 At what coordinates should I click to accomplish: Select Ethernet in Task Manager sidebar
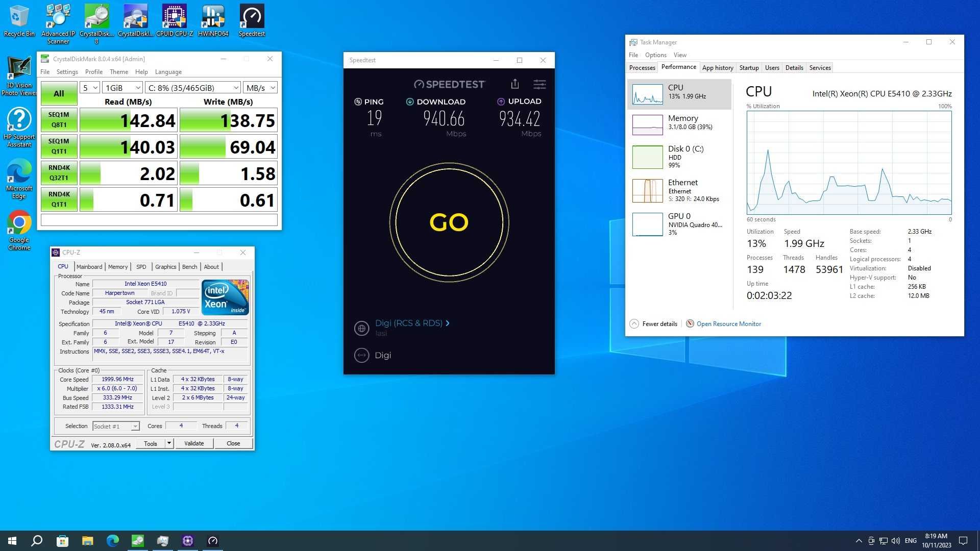pyautogui.click(x=679, y=190)
